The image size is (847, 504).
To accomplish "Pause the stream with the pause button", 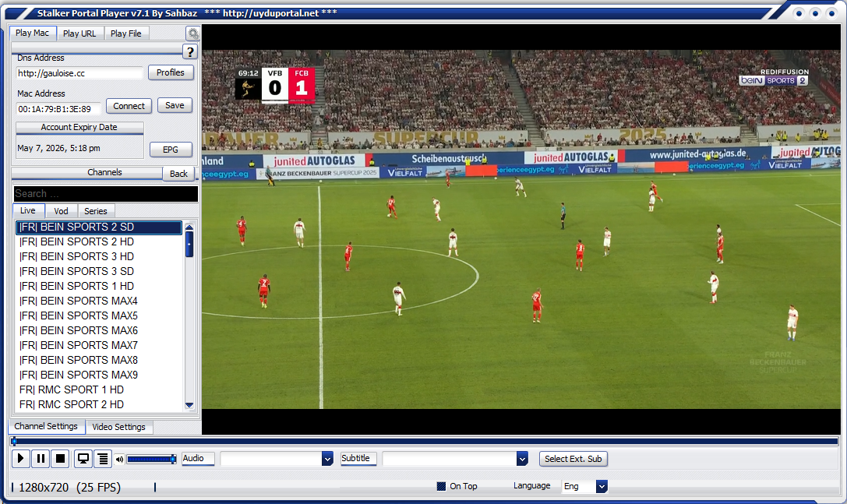I will point(41,459).
